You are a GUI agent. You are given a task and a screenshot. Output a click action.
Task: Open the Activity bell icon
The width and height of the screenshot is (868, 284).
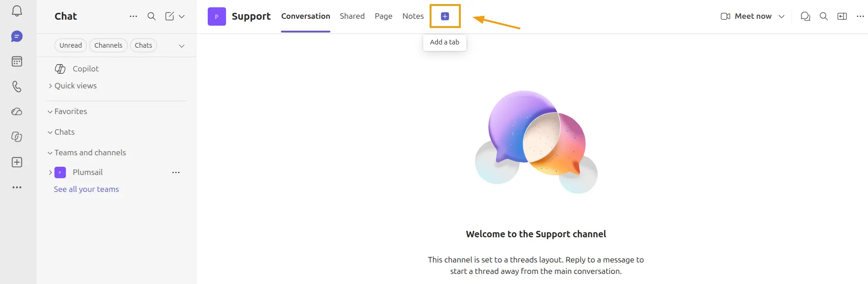(x=17, y=11)
